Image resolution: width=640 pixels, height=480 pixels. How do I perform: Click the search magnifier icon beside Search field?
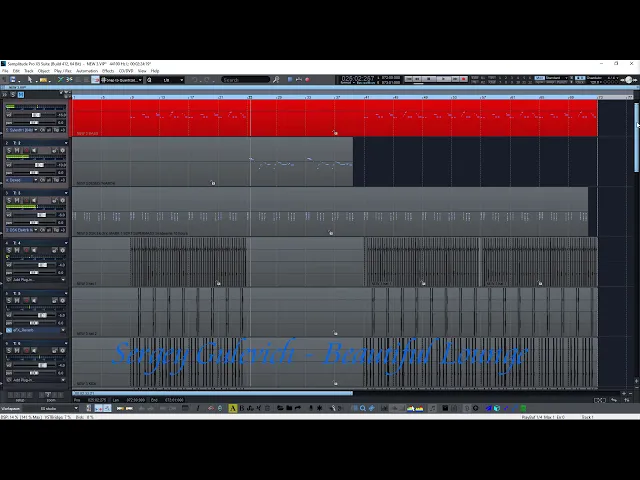(x=276, y=80)
